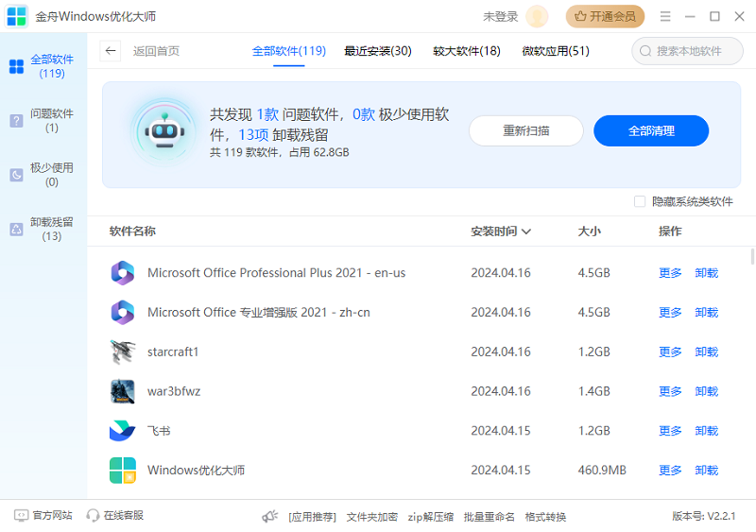Image resolution: width=756 pixels, height=532 pixels.
Task: Click 开通会员 button
Action: 605,16
